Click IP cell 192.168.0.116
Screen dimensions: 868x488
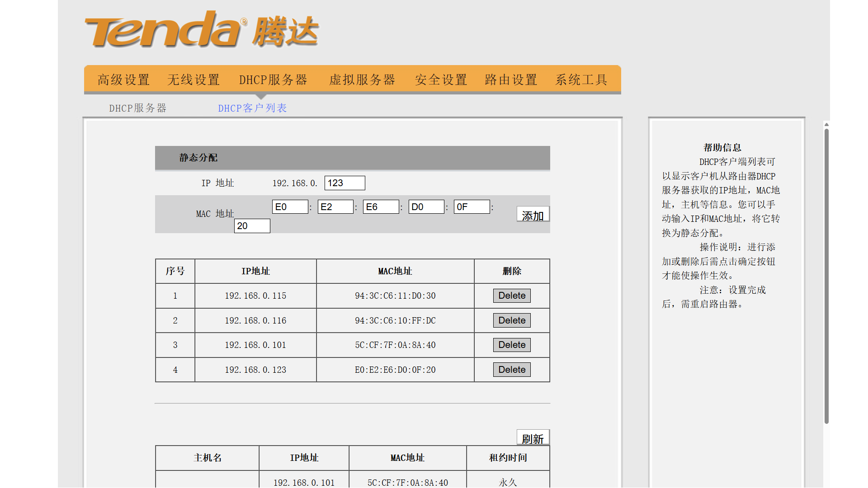tap(255, 320)
